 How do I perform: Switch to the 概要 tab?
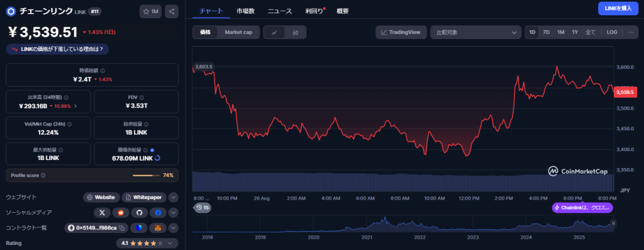(343, 11)
